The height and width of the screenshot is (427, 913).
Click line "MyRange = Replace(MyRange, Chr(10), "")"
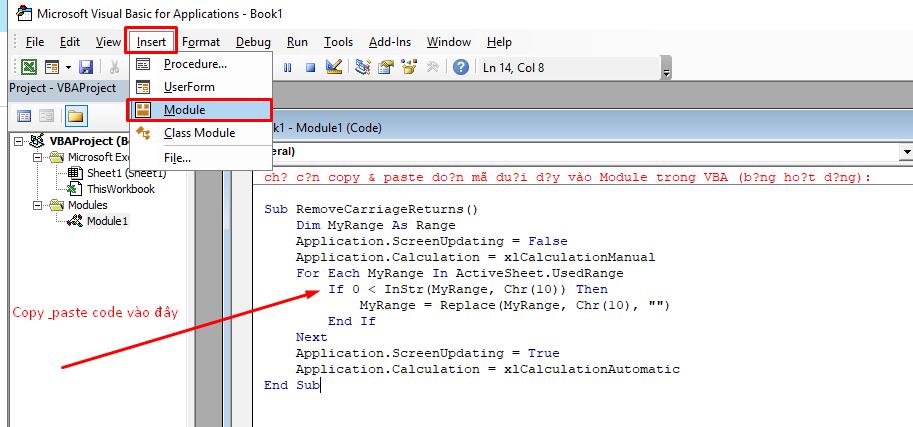tap(515, 305)
